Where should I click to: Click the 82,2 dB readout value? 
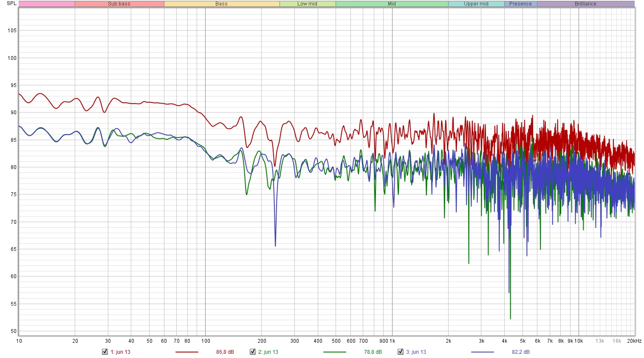(x=521, y=352)
